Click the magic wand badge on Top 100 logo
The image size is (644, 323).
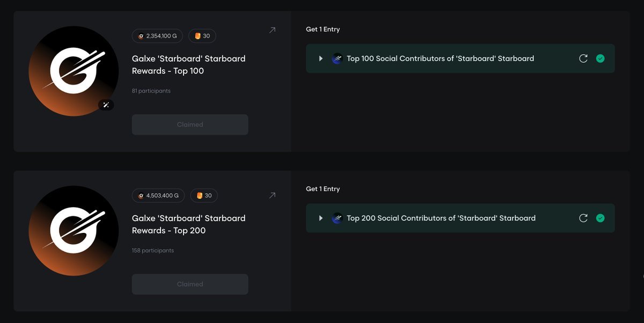[106, 105]
